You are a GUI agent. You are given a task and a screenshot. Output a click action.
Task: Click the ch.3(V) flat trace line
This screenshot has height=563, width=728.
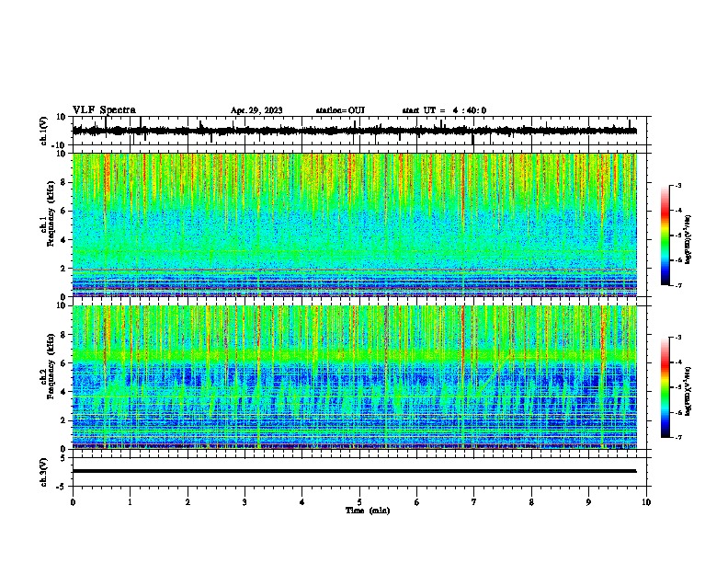(354, 471)
